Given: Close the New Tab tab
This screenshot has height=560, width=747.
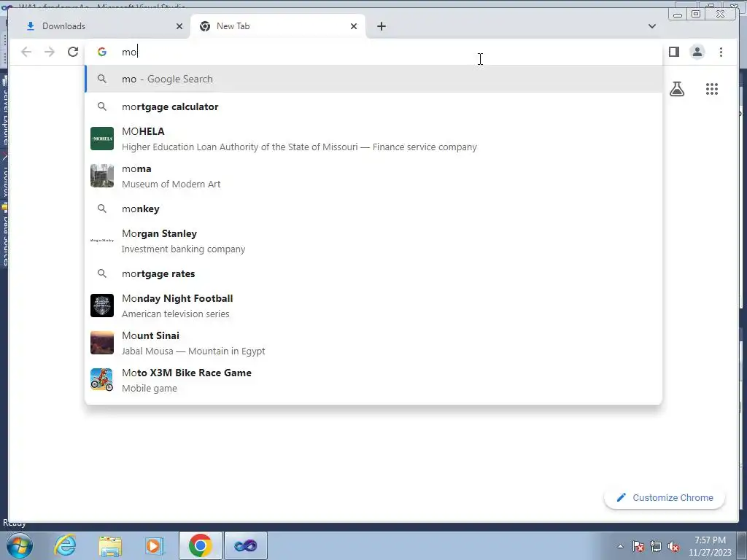Looking at the screenshot, I should (354, 26).
